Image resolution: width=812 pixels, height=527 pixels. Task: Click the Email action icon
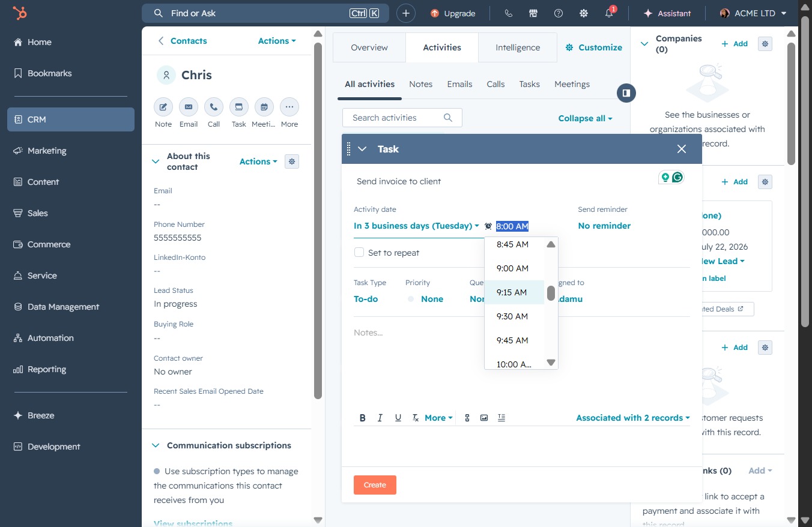[189, 107]
